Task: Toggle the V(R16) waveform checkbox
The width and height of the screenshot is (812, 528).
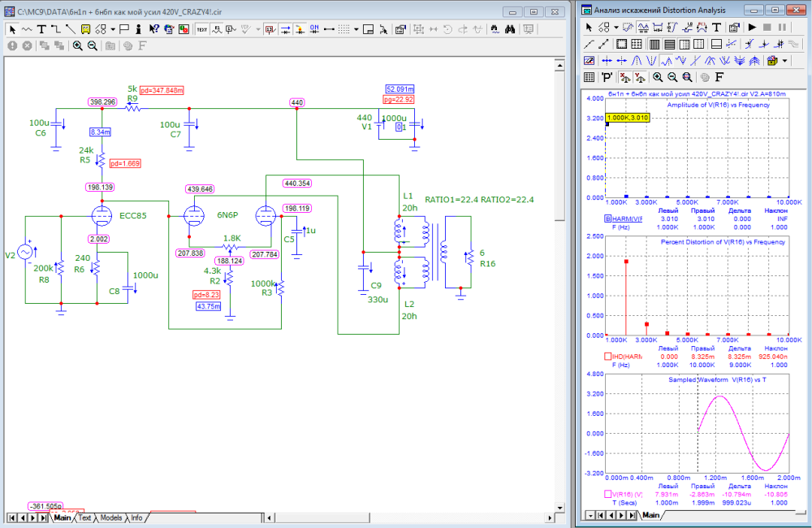Action: pos(607,494)
